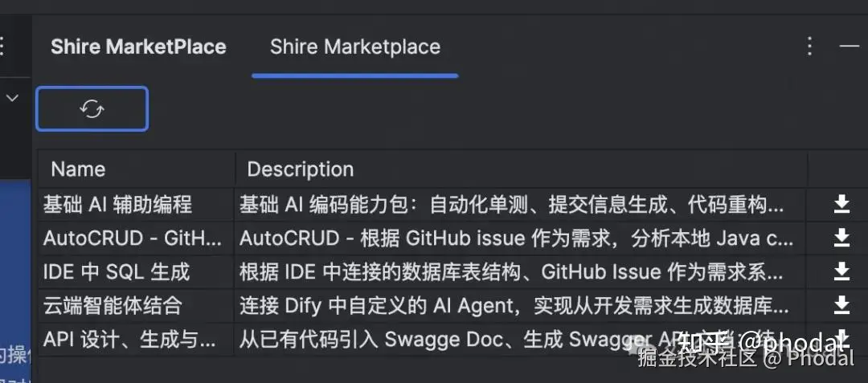The width and height of the screenshot is (868, 383).
Task: Download the AutoCRUD GitHub package
Action: point(841,238)
